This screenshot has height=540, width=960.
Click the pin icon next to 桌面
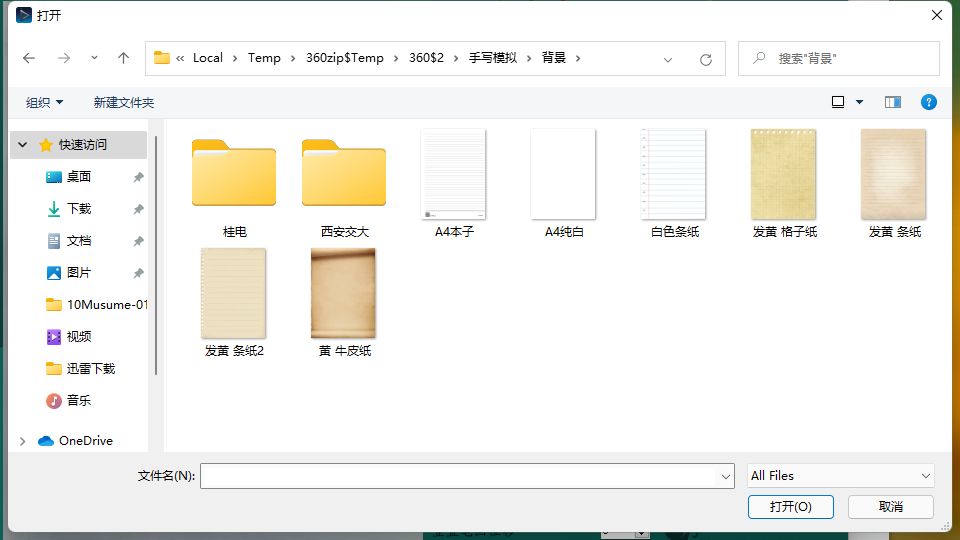[x=138, y=177]
